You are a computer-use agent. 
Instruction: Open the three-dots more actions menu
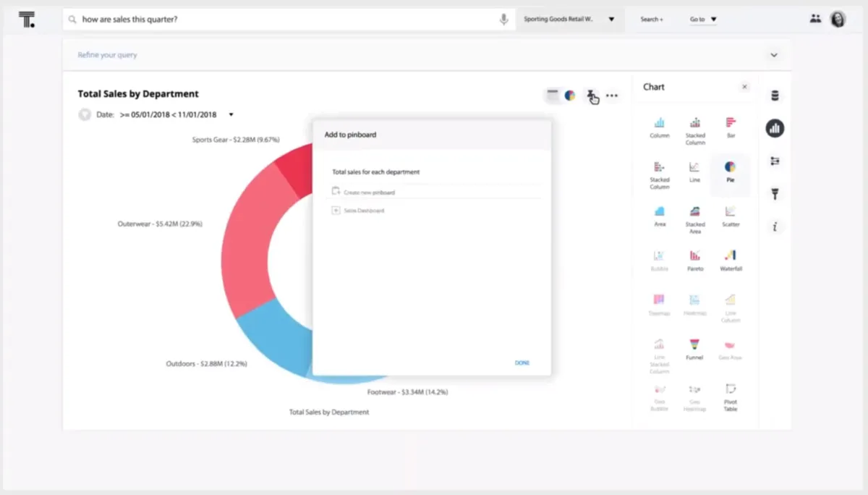pyautogui.click(x=612, y=96)
